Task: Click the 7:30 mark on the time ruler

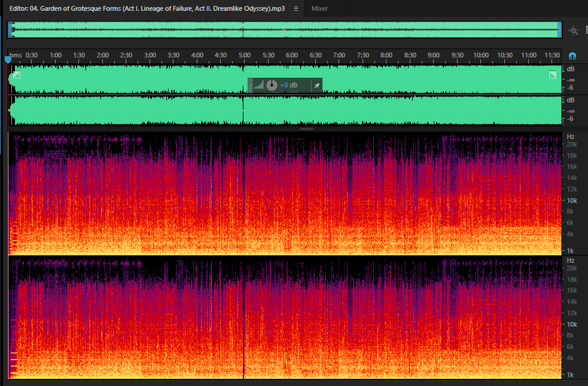Action: pos(363,55)
